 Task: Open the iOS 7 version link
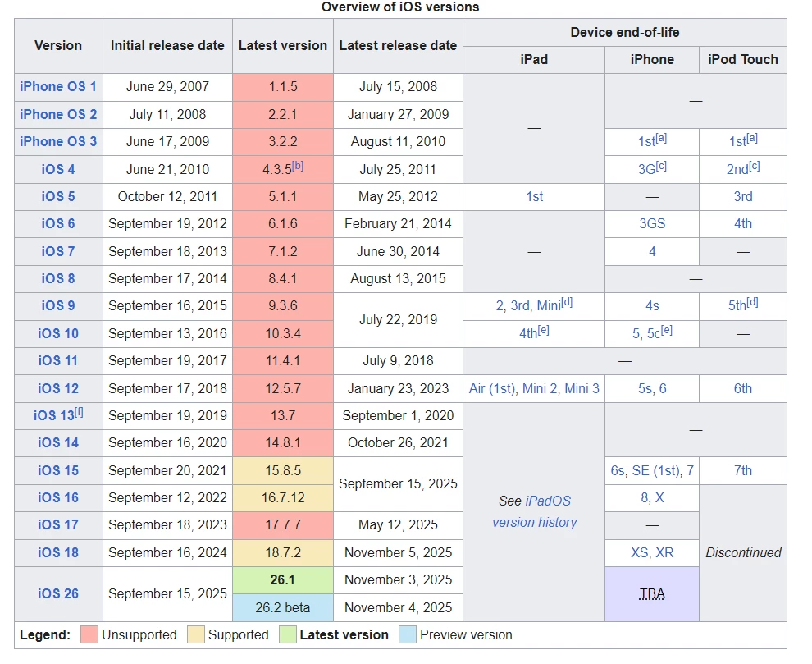(58, 251)
